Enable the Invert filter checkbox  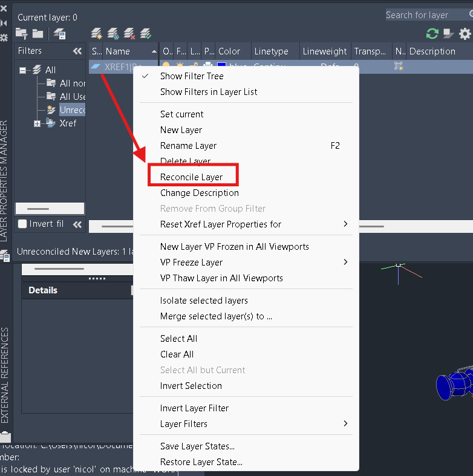pos(22,224)
